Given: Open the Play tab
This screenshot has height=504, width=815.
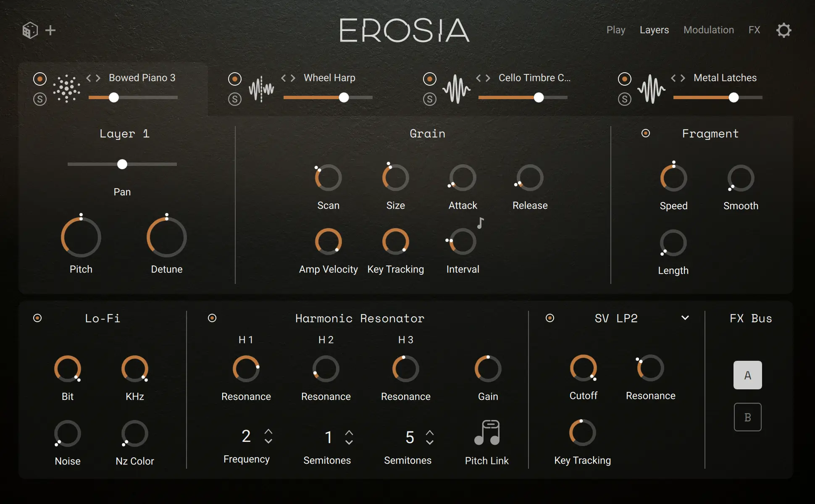Looking at the screenshot, I should (x=616, y=30).
